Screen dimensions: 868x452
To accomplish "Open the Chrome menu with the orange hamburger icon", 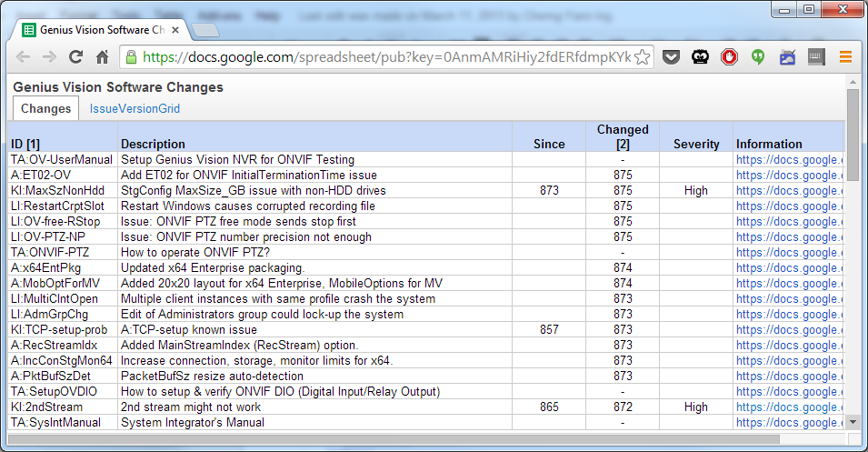I will click(x=845, y=56).
